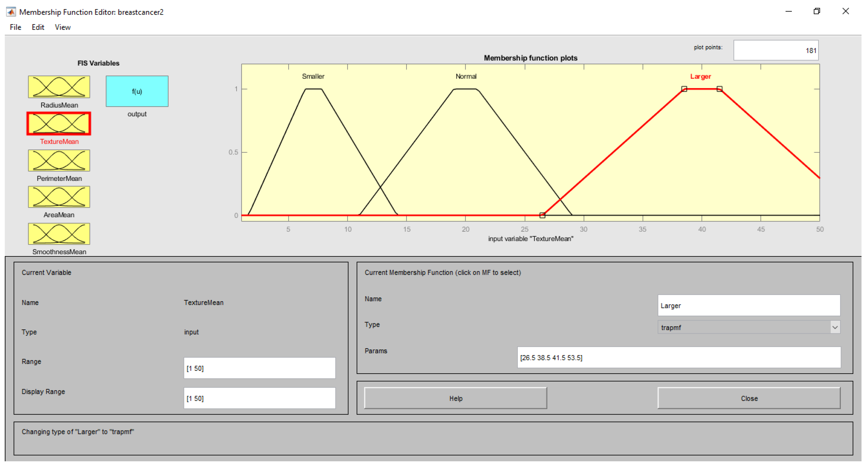Select the TextureMean variable icon
This screenshot has width=868, height=472.
pyautogui.click(x=59, y=123)
